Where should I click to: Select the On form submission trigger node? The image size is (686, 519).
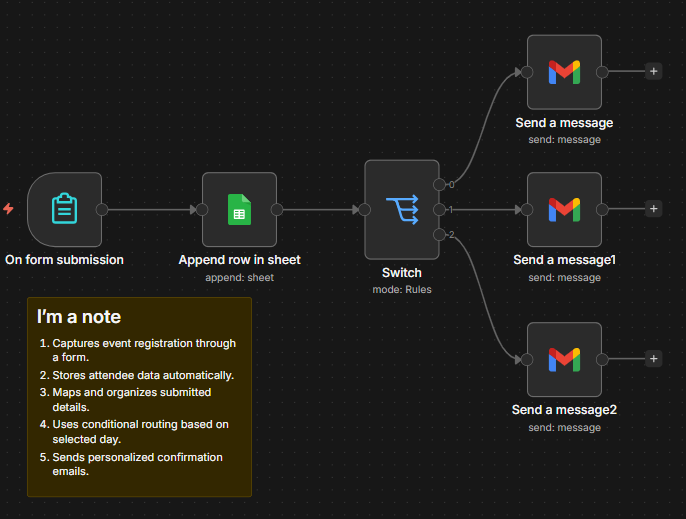(64, 209)
